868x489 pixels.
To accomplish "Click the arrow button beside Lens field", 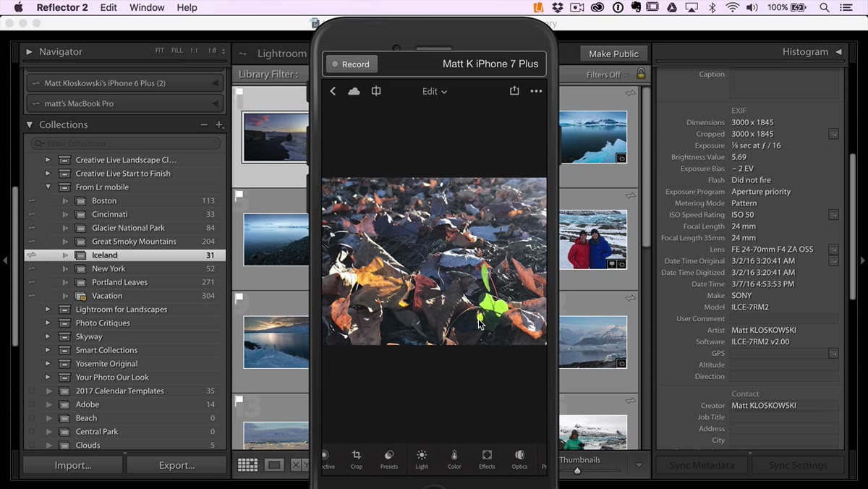I will click(x=833, y=250).
